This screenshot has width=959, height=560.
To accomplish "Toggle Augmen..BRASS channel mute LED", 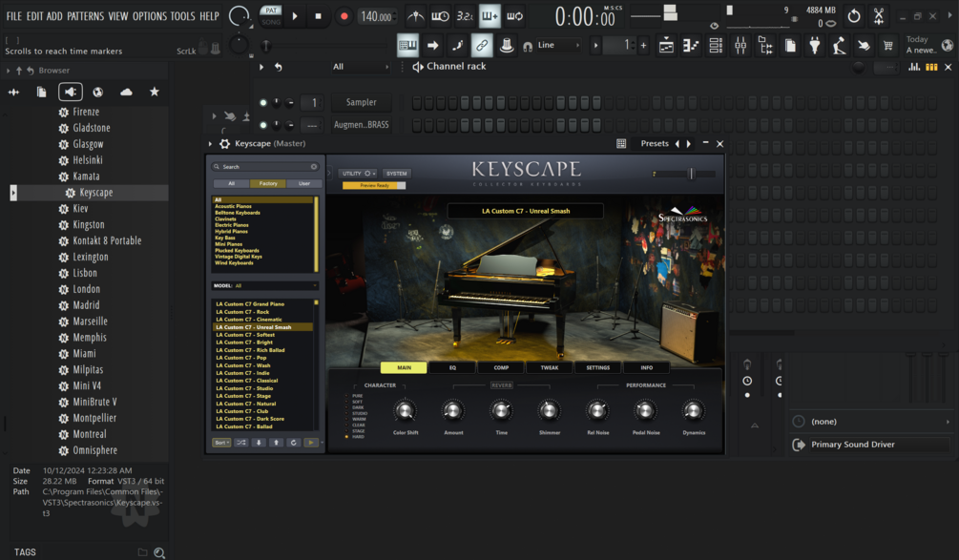I will coord(263,125).
